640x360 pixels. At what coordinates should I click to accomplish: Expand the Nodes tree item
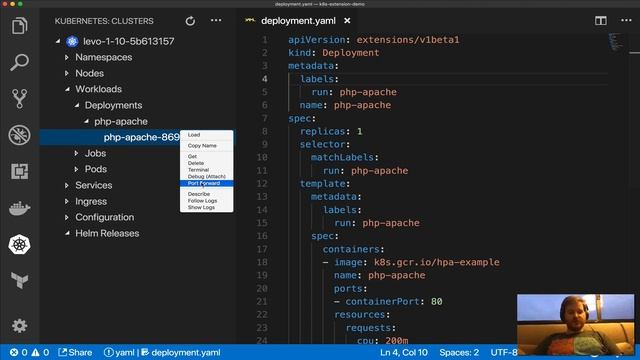click(67, 73)
